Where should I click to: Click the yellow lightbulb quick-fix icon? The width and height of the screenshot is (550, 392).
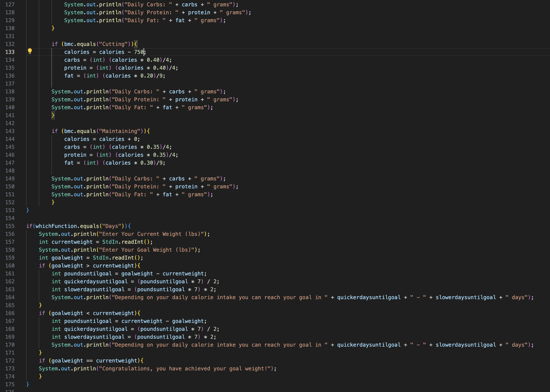pos(30,51)
